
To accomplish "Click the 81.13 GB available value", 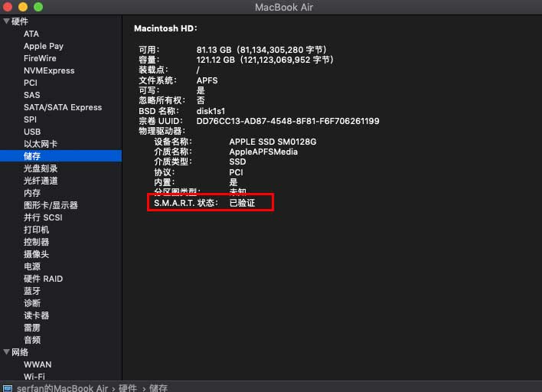I will pyautogui.click(x=262, y=50).
